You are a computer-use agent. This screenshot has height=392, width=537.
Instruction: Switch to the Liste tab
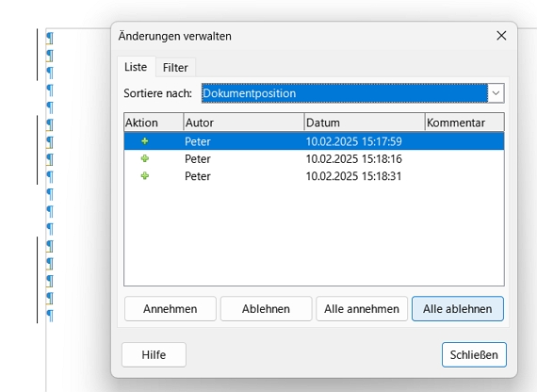[x=136, y=67]
